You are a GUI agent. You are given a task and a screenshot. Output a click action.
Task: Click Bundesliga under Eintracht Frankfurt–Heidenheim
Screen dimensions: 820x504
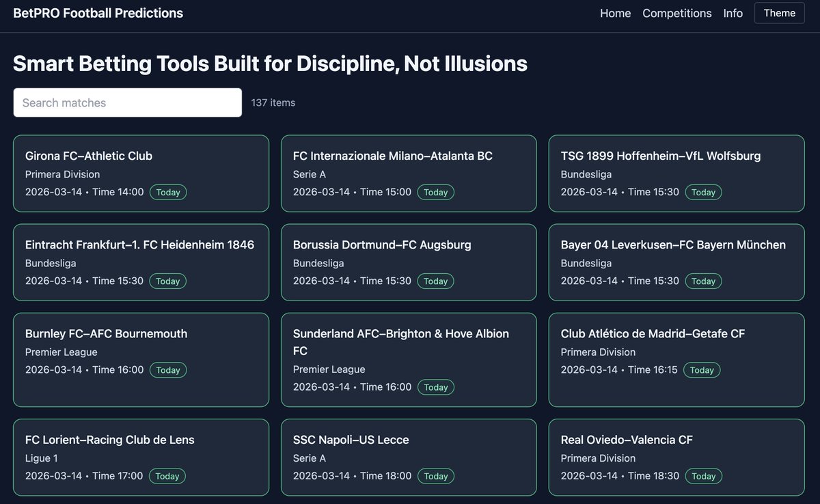tap(51, 263)
